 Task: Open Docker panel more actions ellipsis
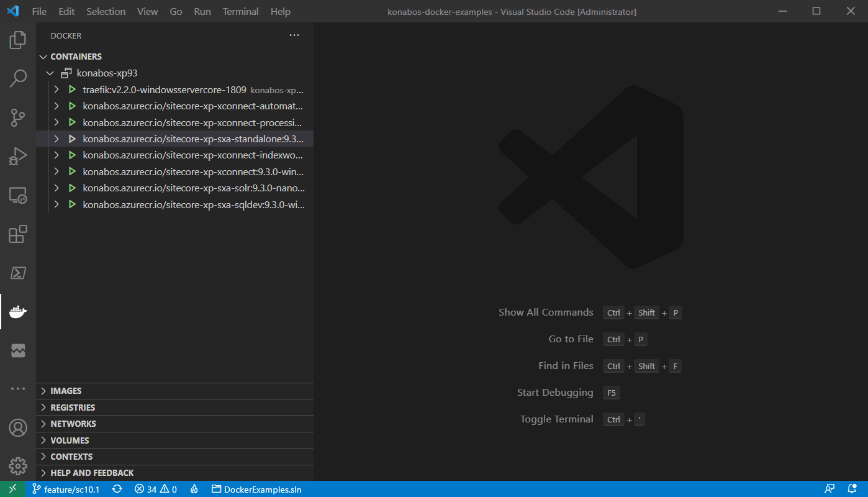pos(294,35)
